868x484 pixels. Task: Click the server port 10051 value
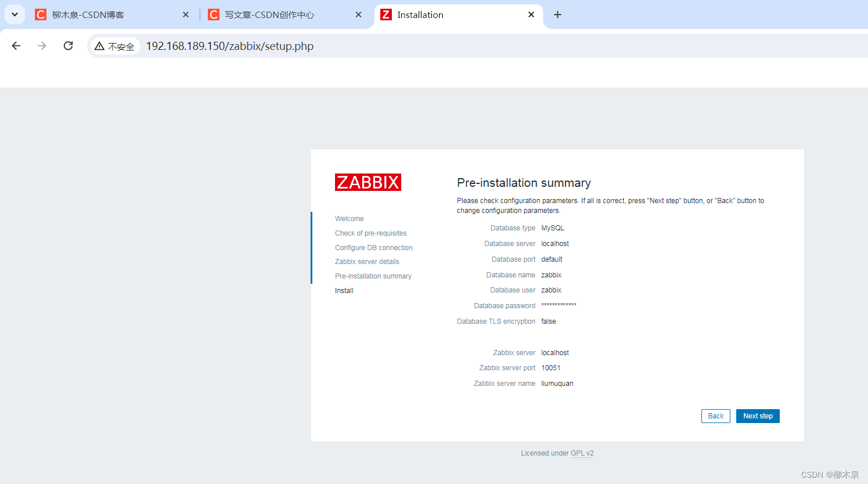(x=551, y=368)
